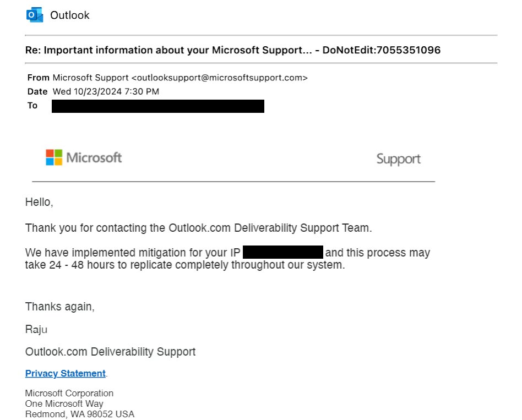The image size is (522, 420).
Task: Click the 'Support' banner heading
Action: [399, 159]
